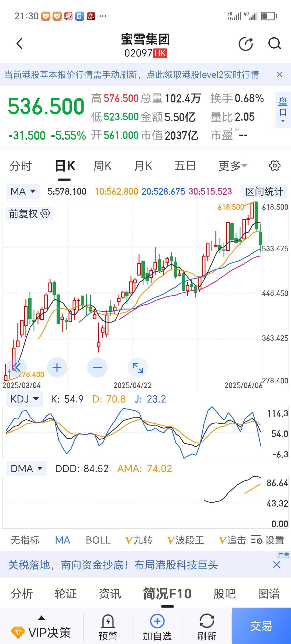Tap the 278.400 low marker on chart
Image resolution: width=291 pixels, height=644 pixels.
click(x=31, y=374)
